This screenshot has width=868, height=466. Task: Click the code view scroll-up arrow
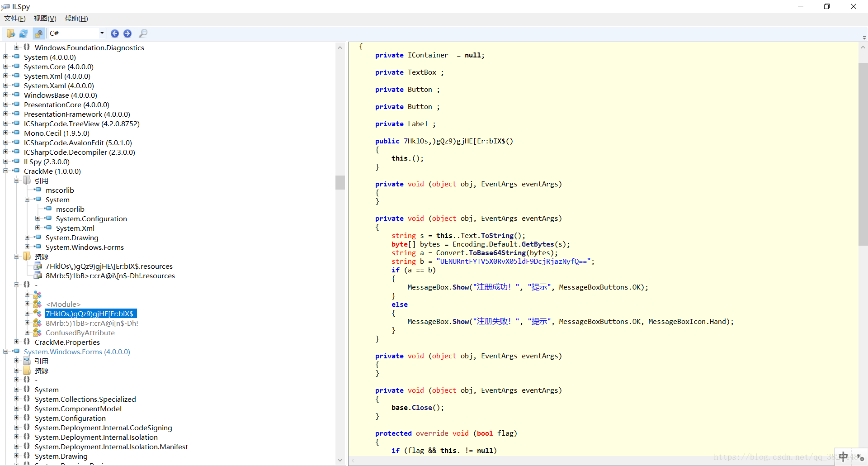[863, 47]
